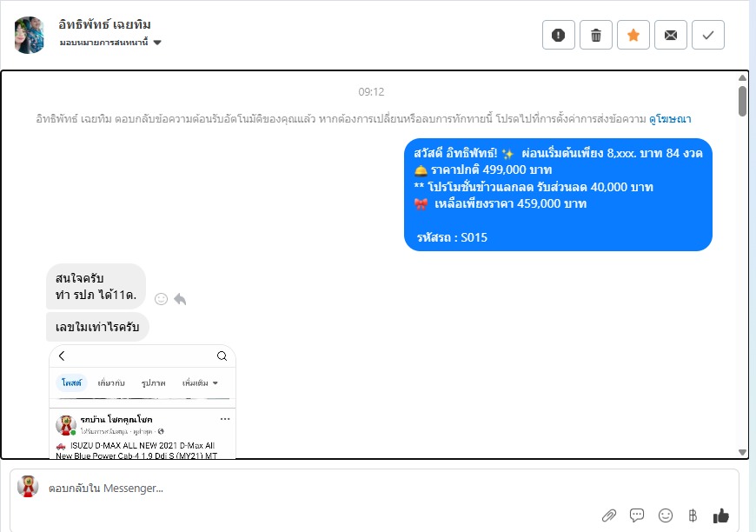Viewport: 756px width, 532px height.
Task: Open the baht payment request icon
Action: (x=693, y=515)
